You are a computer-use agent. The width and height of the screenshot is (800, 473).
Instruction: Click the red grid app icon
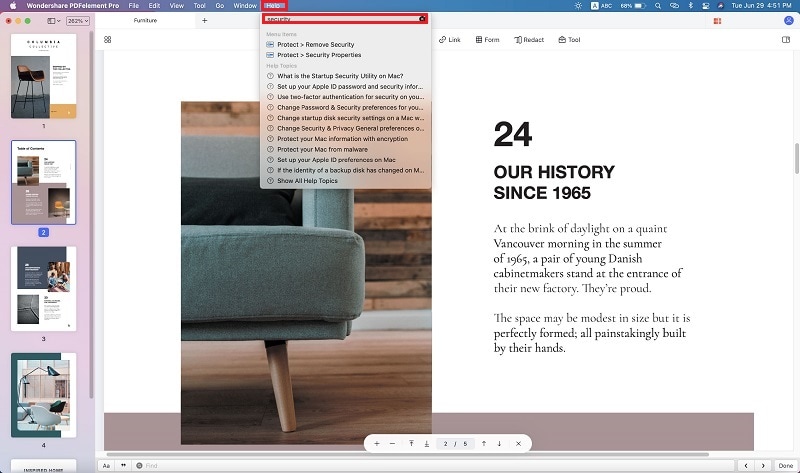[717, 21]
